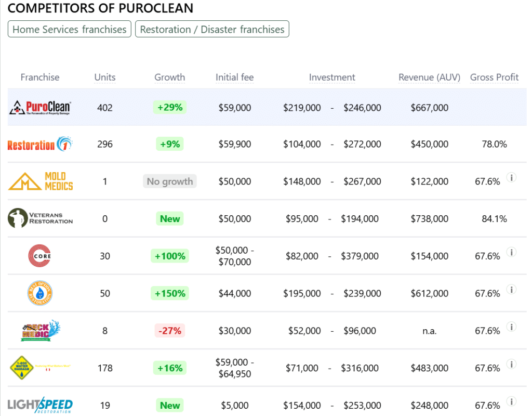Click the $122,000 revenue value

[429, 181]
